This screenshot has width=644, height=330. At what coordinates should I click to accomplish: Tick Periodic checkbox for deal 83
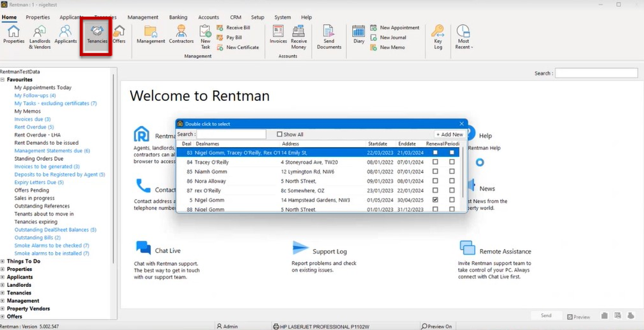pos(452,152)
